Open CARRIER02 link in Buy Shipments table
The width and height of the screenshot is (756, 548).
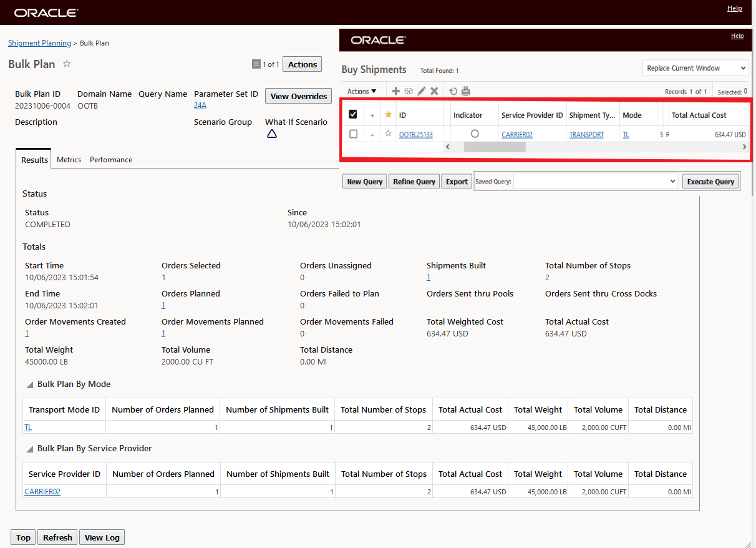[517, 134]
